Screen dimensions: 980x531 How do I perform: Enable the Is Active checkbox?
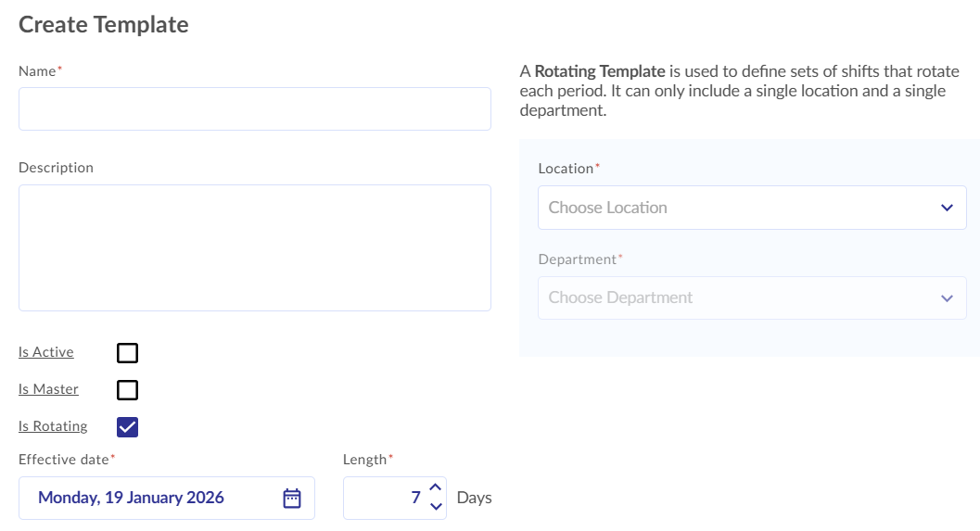(x=127, y=353)
